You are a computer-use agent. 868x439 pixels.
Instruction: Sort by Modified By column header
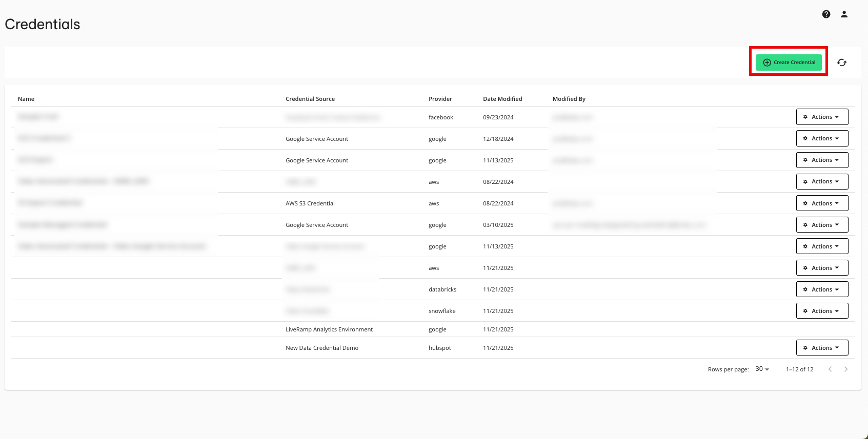pyautogui.click(x=569, y=99)
